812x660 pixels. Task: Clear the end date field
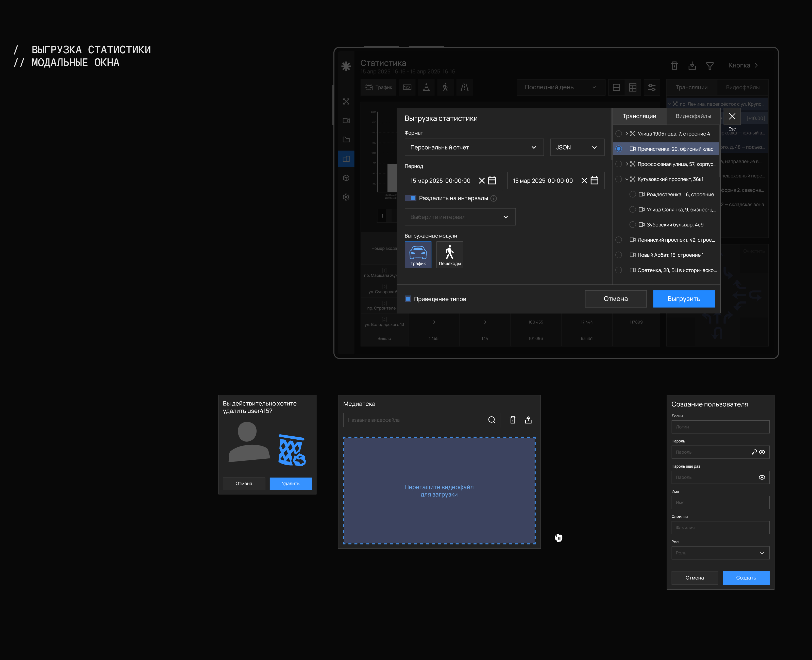[x=584, y=180]
